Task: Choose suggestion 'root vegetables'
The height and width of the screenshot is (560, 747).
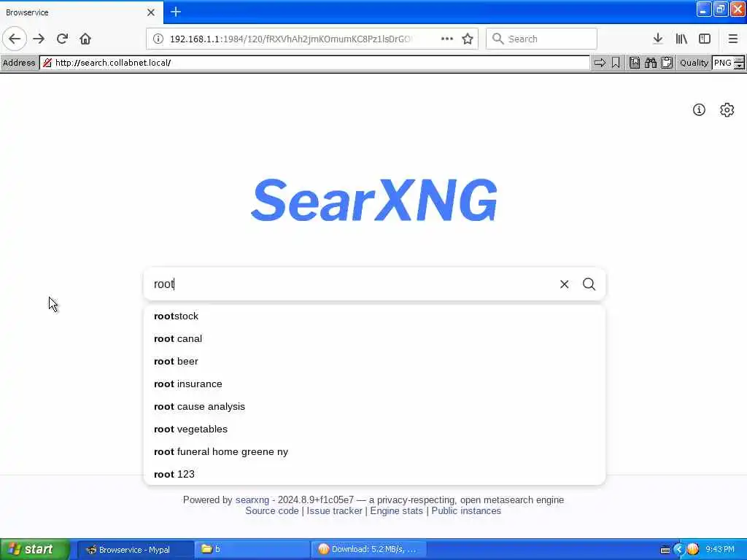Action: [374, 429]
